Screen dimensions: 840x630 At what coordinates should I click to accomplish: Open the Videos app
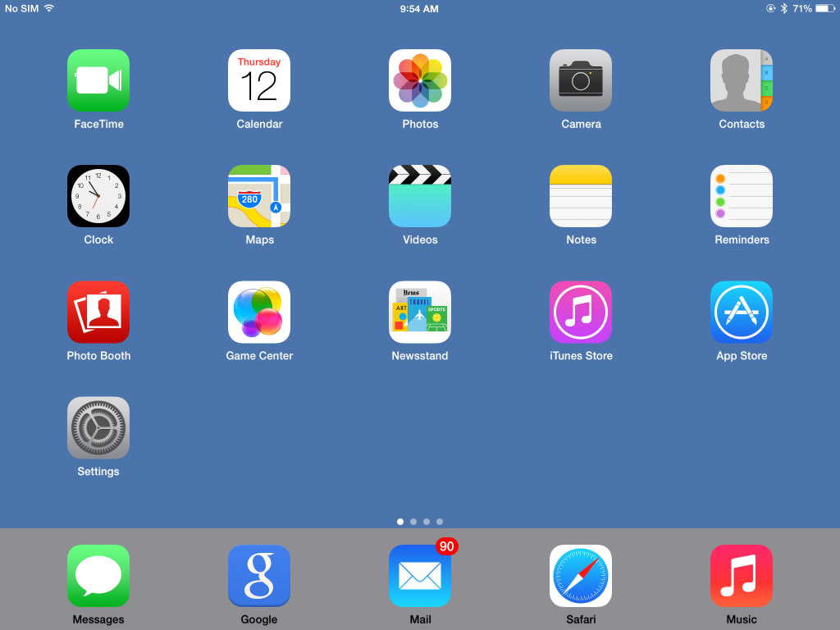click(420, 196)
